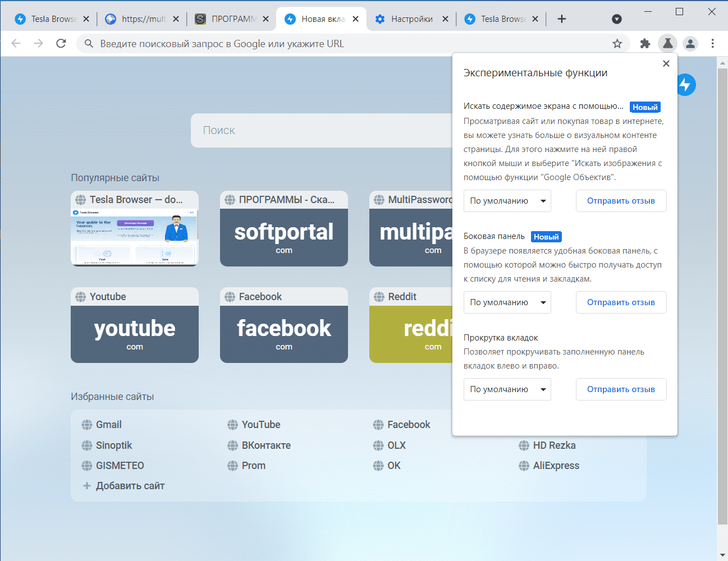Send feedback for Прокрутка вкладок
The height and width of the screenshot is (561, 728).
tap(621, 389)
